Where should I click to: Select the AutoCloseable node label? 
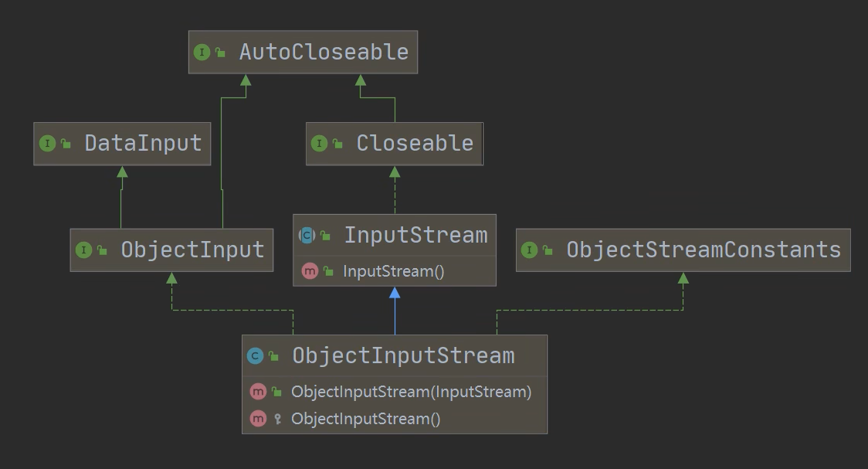tap(324, 53)
